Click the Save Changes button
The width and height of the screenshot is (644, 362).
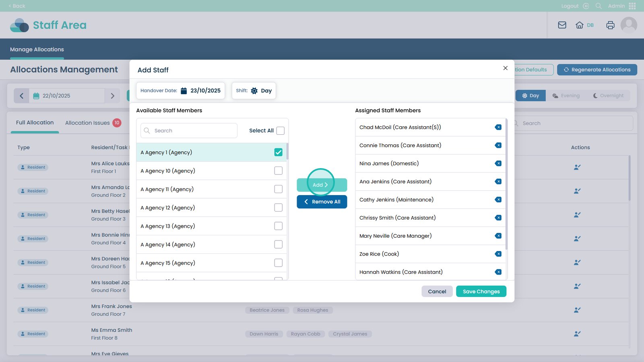(x=481, y=292)
